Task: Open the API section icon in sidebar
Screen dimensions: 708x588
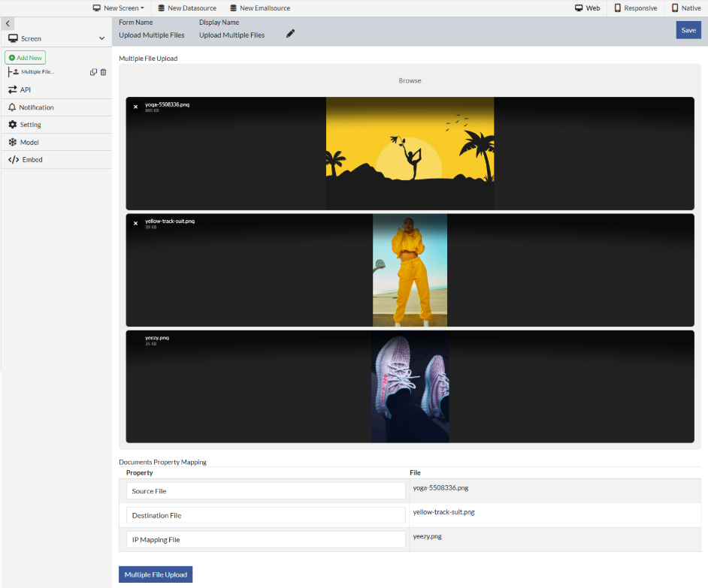Action: click(x=12, y=89)
